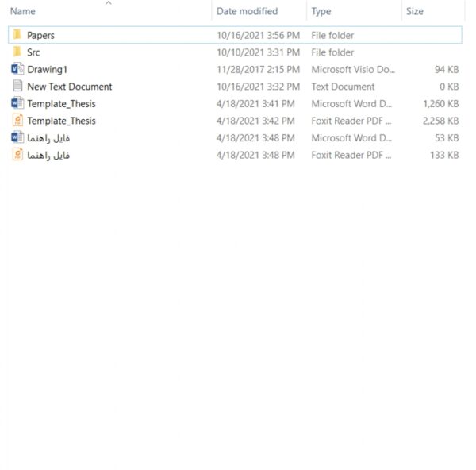The image size is (476, 470).
Task: Select the Foxit PDF icon of فایل راهنما
Action: (x=17, y=155)
